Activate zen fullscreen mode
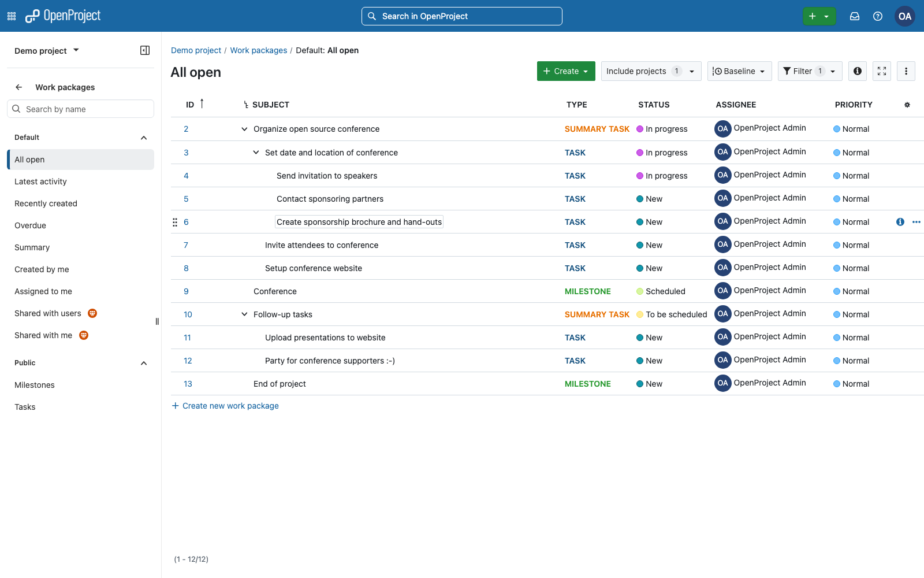 point(882,71)
